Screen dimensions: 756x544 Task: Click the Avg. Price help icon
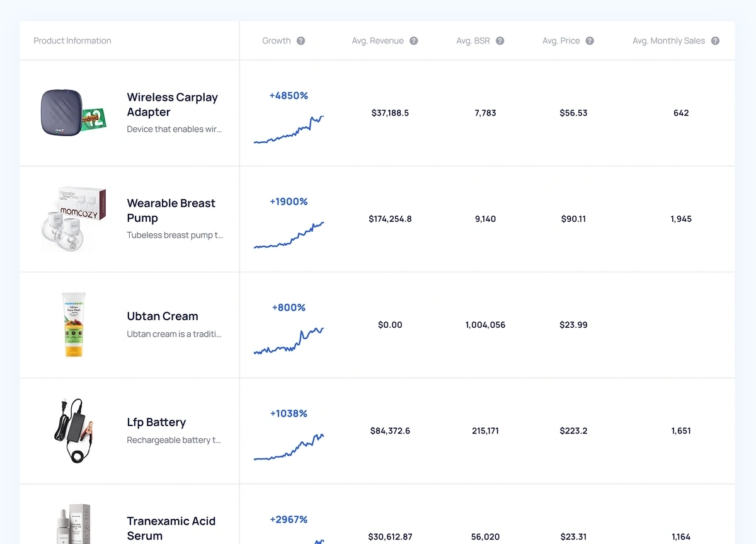coord(590,41)
